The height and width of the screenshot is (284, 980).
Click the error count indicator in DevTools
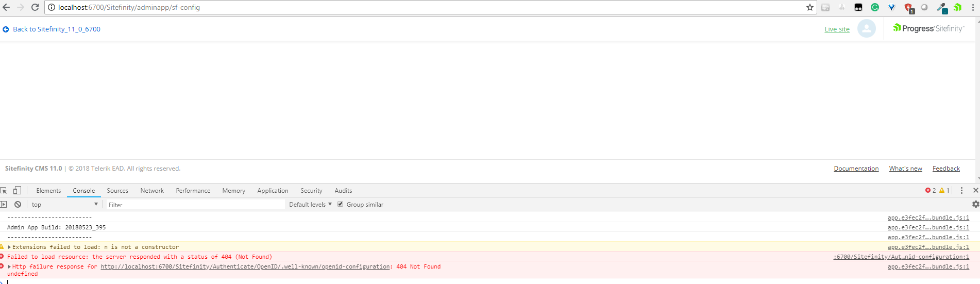(x=931, y=190)
